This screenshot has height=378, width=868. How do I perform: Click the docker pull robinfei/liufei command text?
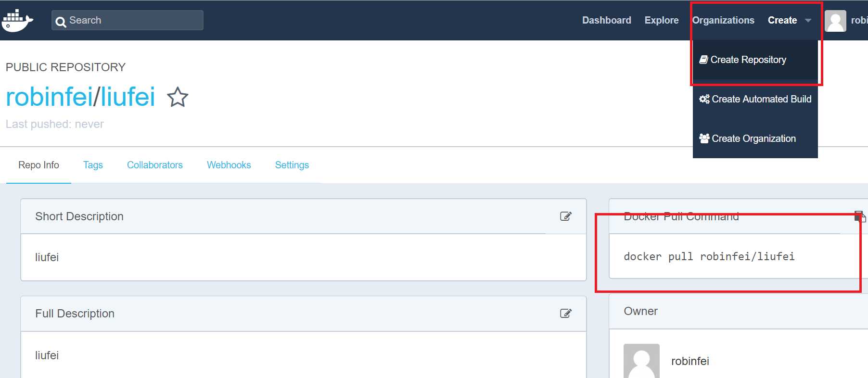[709, 256]
